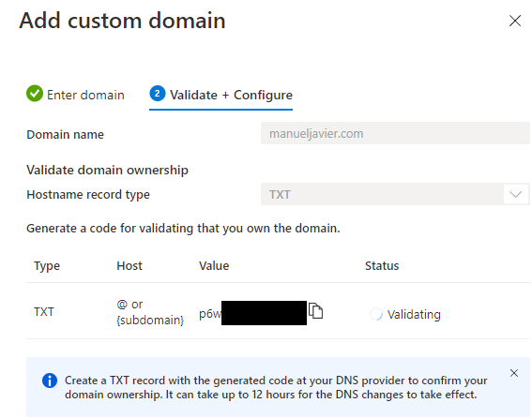
Task: Click the Value column header
Action: [x=214, y=266]
